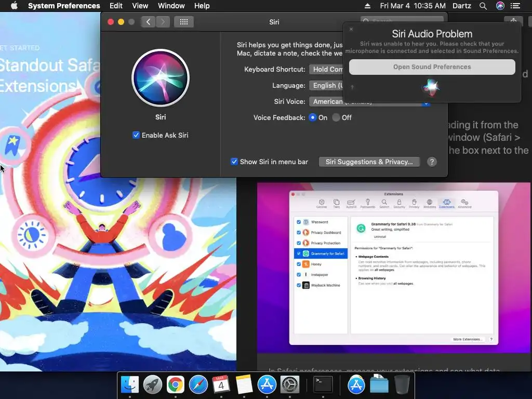
Task: Go back in System Preferences
Action: pos(148,22)
